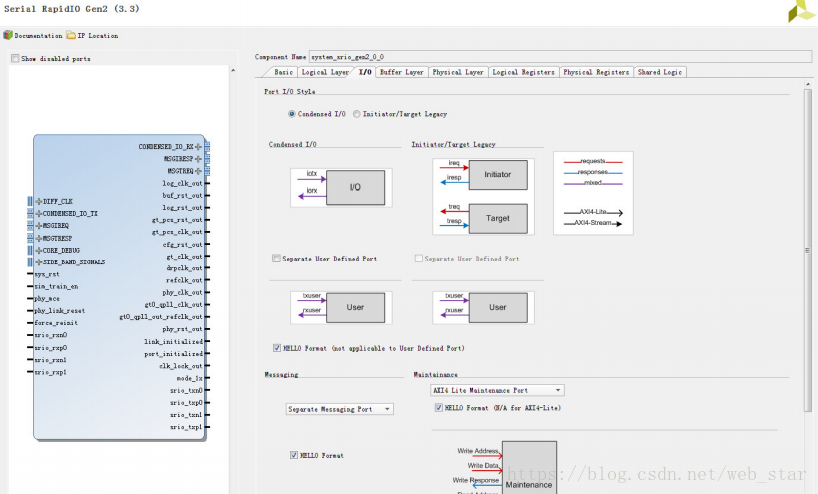The image size is (818, 494).
Task: Open the Separate Messaging Port dropdown
Action: pyautogui.click(x=340, y=409)
